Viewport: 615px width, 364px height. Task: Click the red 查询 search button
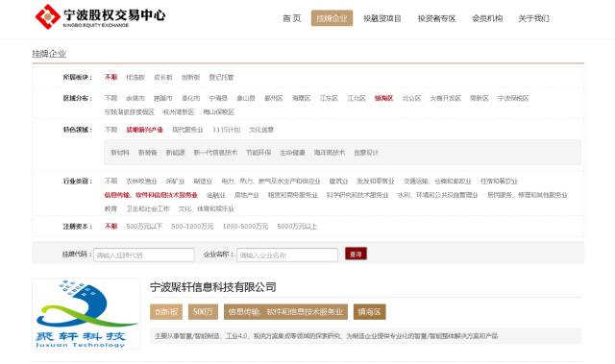(x=356, y=254)
